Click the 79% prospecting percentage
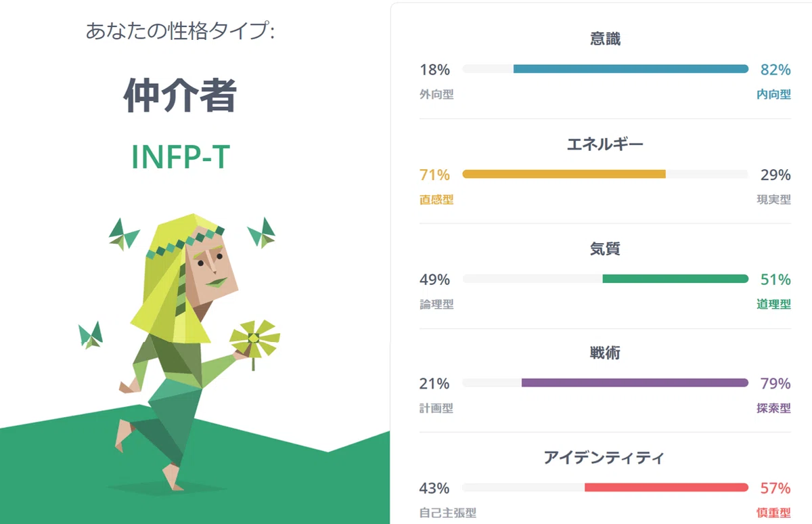The image size is (812, 524). tap(775, 384)
